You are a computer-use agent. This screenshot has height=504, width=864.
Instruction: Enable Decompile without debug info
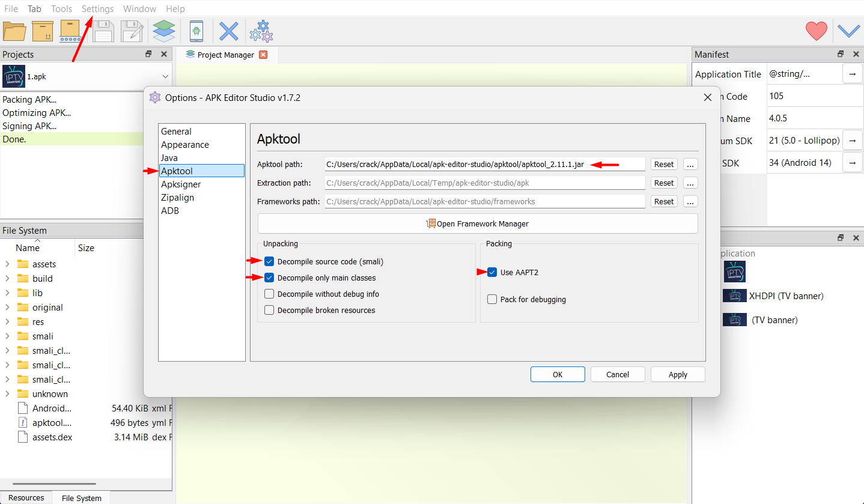coord(269,294)
